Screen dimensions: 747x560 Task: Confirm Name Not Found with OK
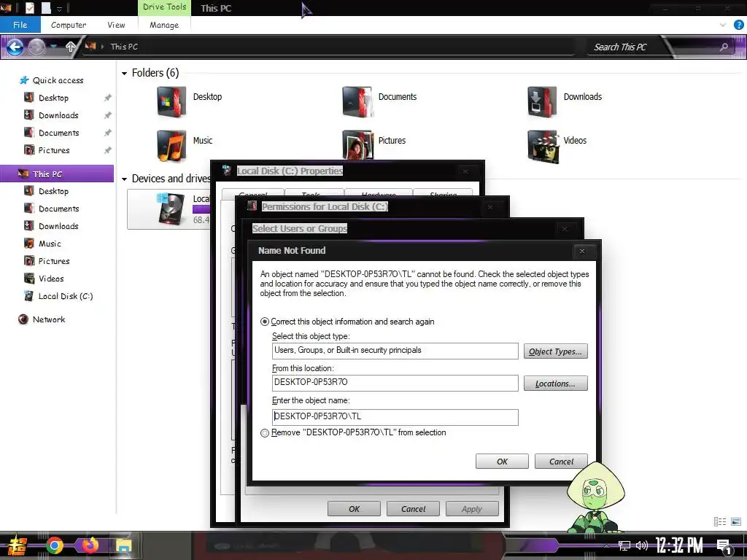click(502, 462)
